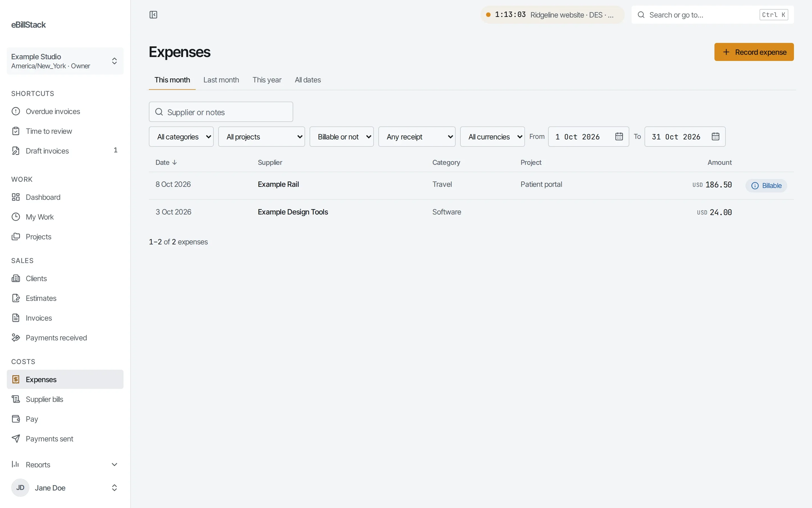
Task: Click the Clients building icon
Action: tap(16, 279)
